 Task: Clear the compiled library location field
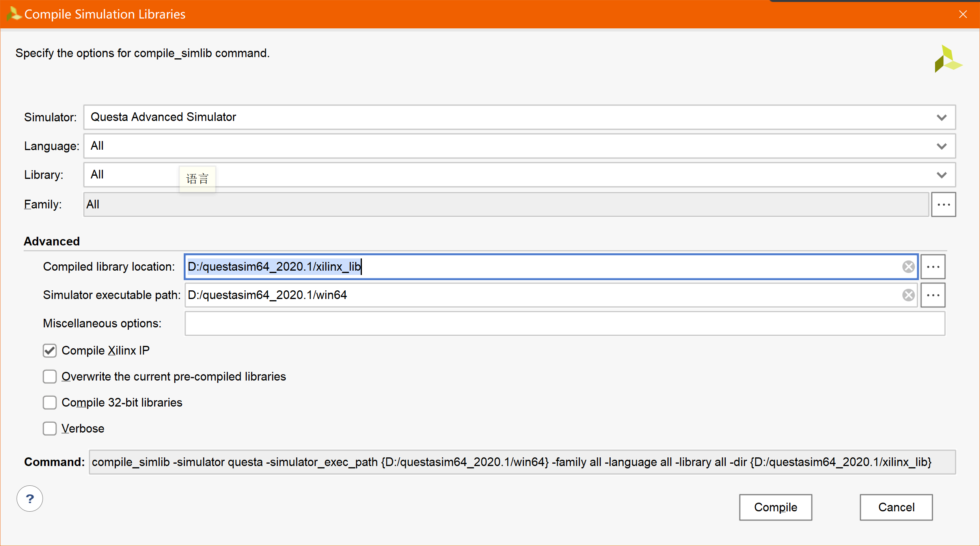(x=908, y=267)
